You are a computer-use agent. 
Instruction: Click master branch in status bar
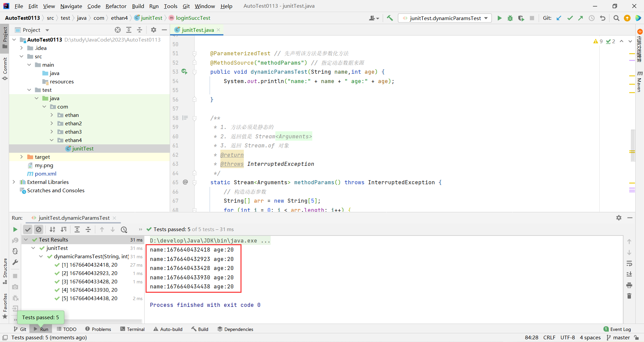(x=618, y=338)
